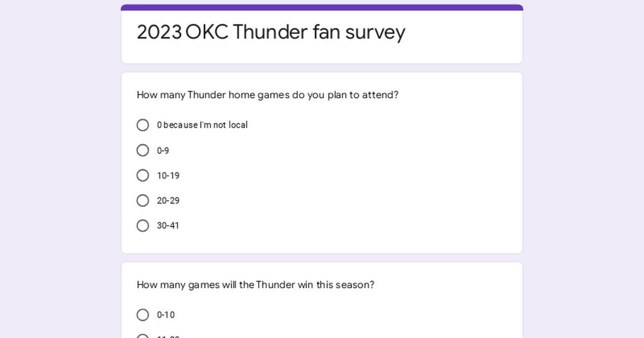Select the partially visible radio below 0-10

tap(143, 336)
